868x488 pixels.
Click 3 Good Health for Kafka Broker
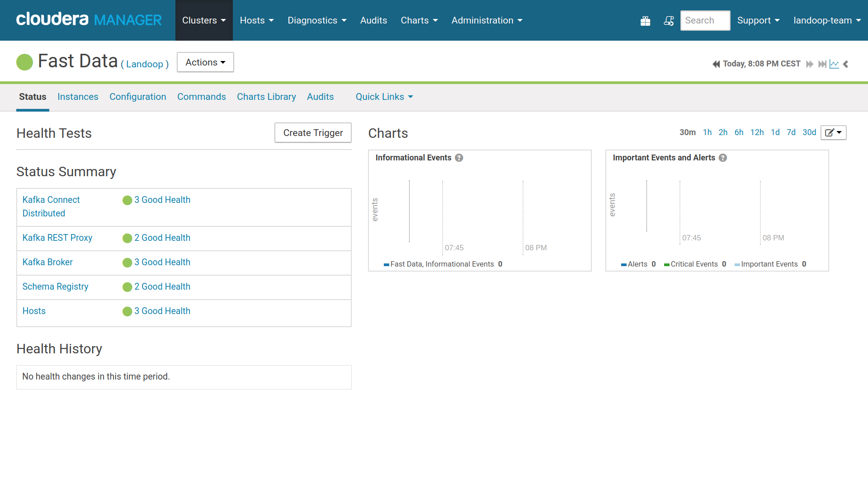pos(162,262)
